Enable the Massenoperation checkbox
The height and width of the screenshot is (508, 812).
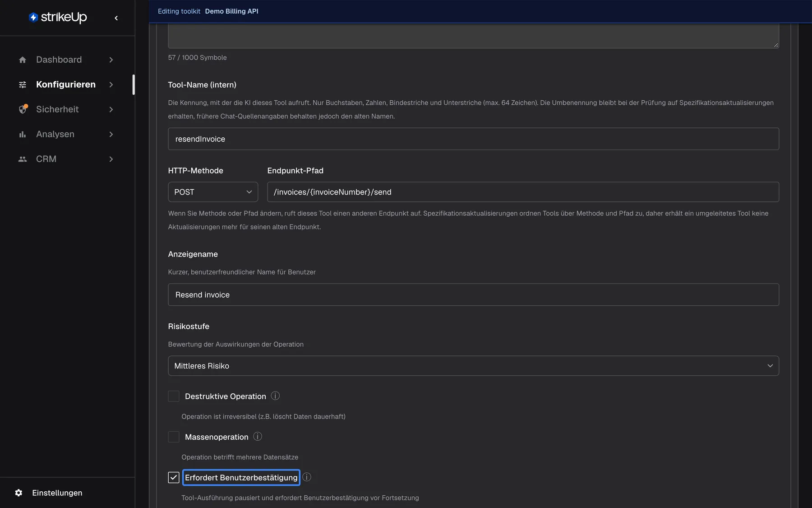point(174,437)
